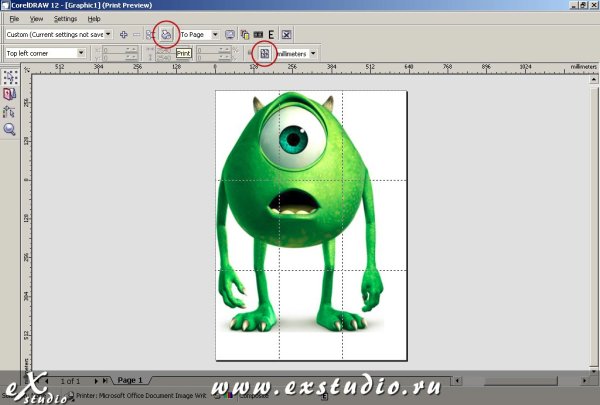Click horizontal scrollbar left arrow
Viewport: 600px width, 405px height.
coord(457,381)
